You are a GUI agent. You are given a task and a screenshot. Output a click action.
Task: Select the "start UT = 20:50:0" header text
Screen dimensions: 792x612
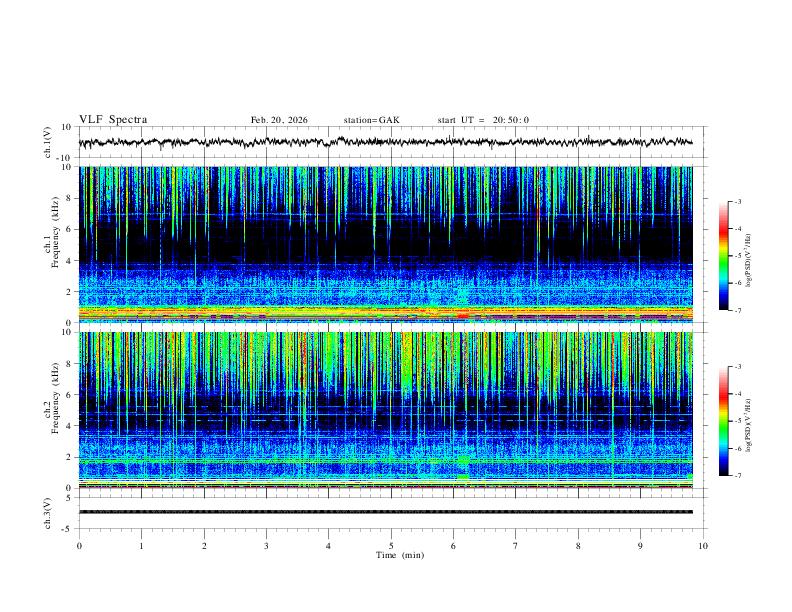point(483,120)
